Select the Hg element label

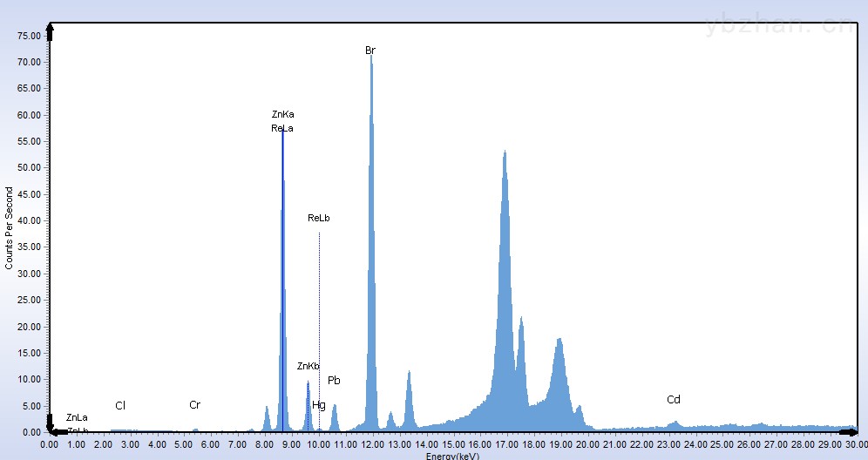[319, 405]
